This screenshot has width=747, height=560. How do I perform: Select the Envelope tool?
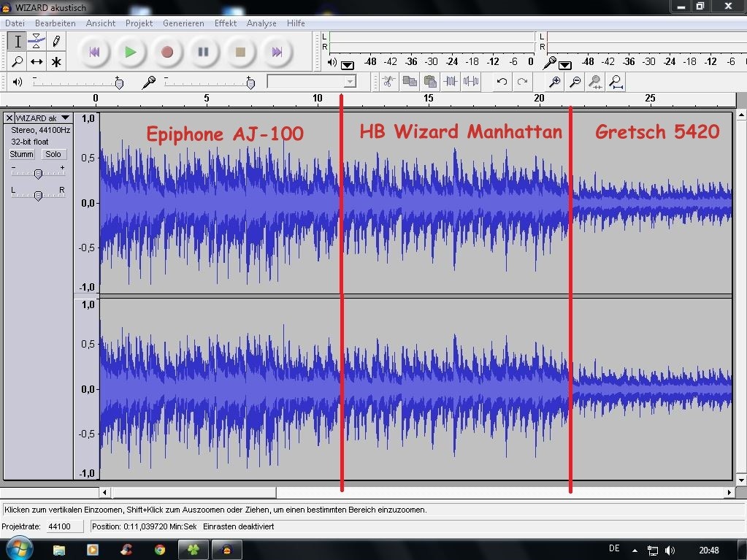click(37, 42)
